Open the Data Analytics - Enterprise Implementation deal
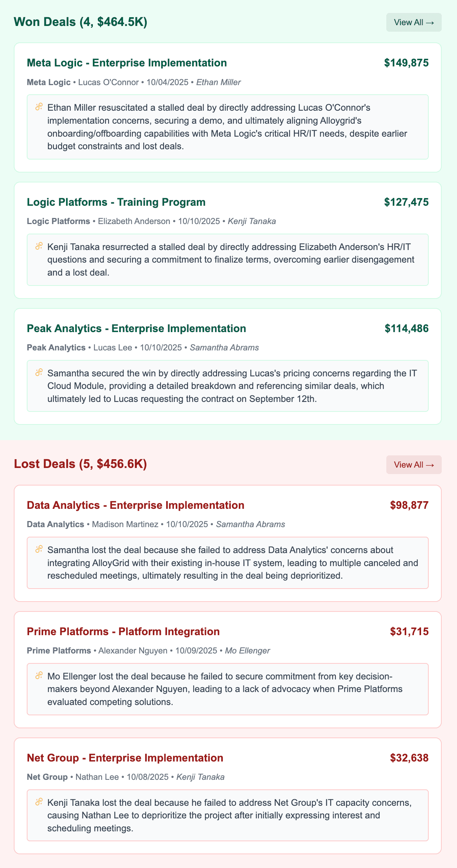The image size is (457, 868). click(135, 505)
